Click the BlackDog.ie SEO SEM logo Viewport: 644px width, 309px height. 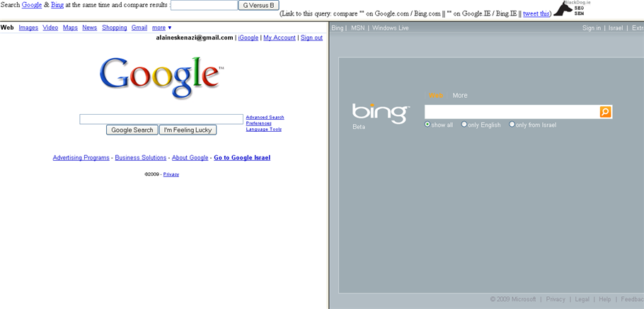point(572,9)
